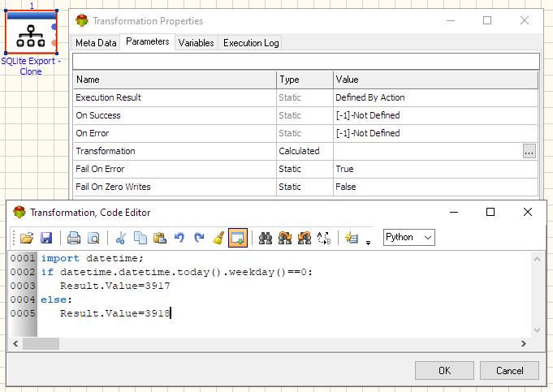Image resolution: width=553 pixels, height=392 pixels.
Task: Click On Success value [-1]-Not Defined
Action: 368,115
